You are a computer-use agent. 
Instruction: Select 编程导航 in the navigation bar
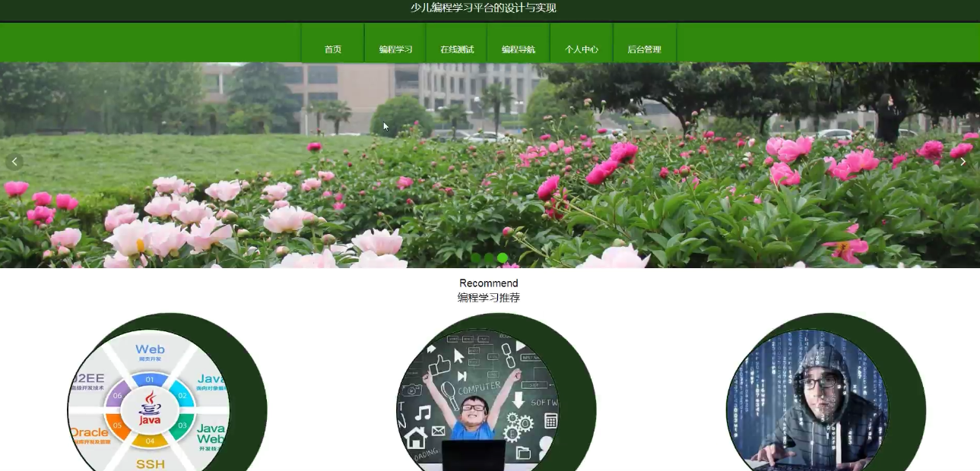click(519, 49)
